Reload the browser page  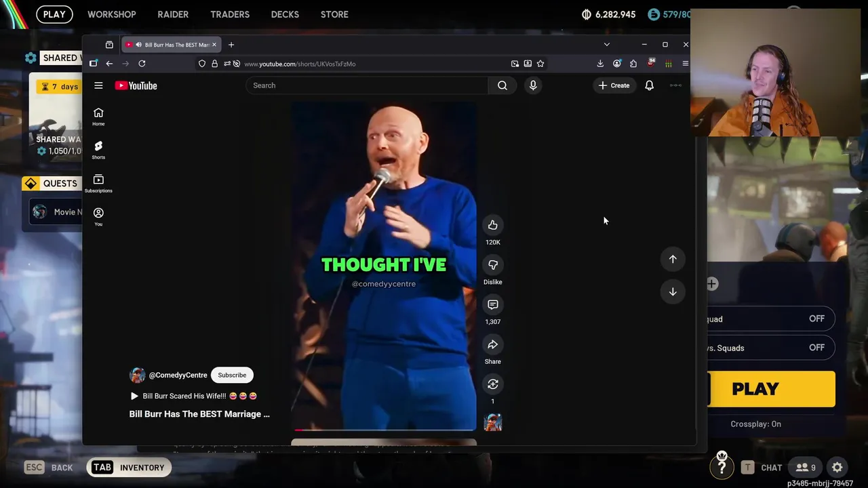(142, 64)
